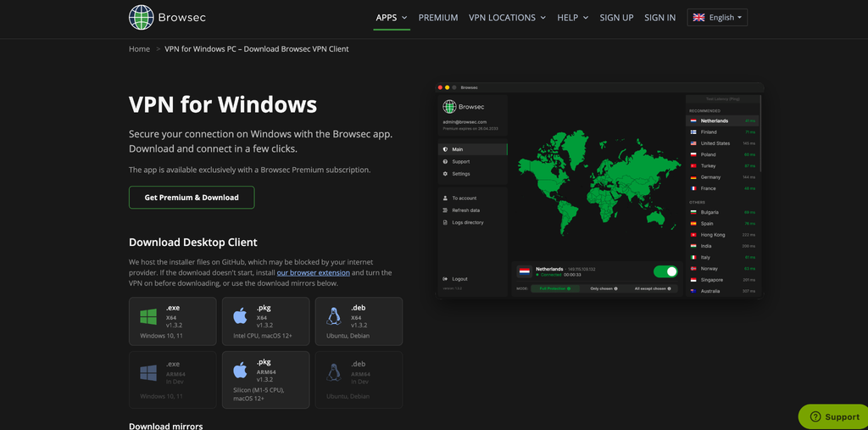
Task: Choose Full Protection mode
Action: (x=554, y=288)
